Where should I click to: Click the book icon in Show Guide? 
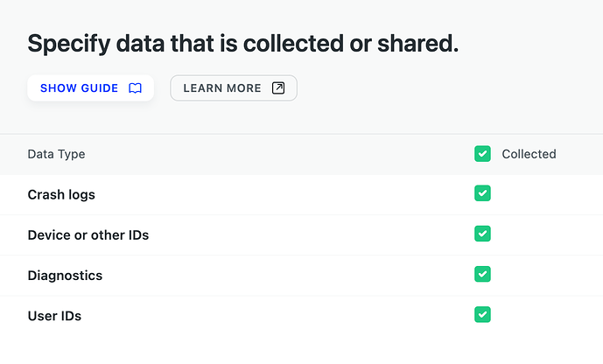click(x=135, y=88)
